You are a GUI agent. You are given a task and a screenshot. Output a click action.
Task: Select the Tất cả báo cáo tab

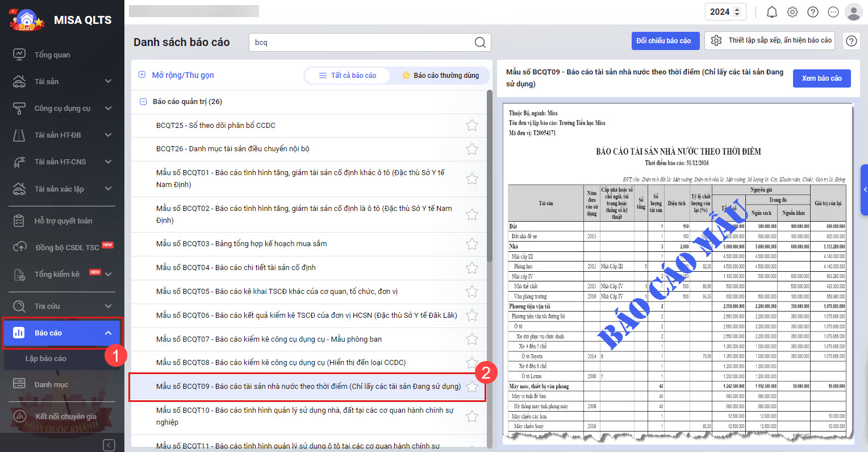(348, 76)
